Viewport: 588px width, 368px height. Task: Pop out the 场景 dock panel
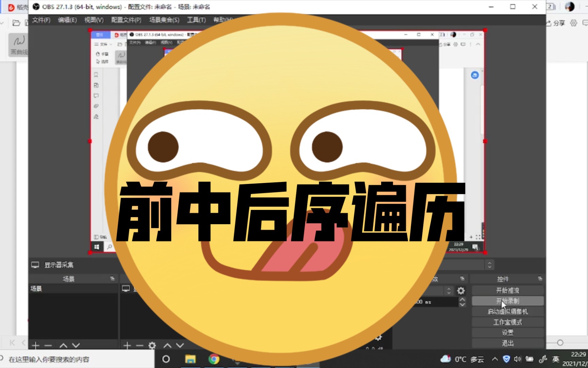[x=112, y=279]
